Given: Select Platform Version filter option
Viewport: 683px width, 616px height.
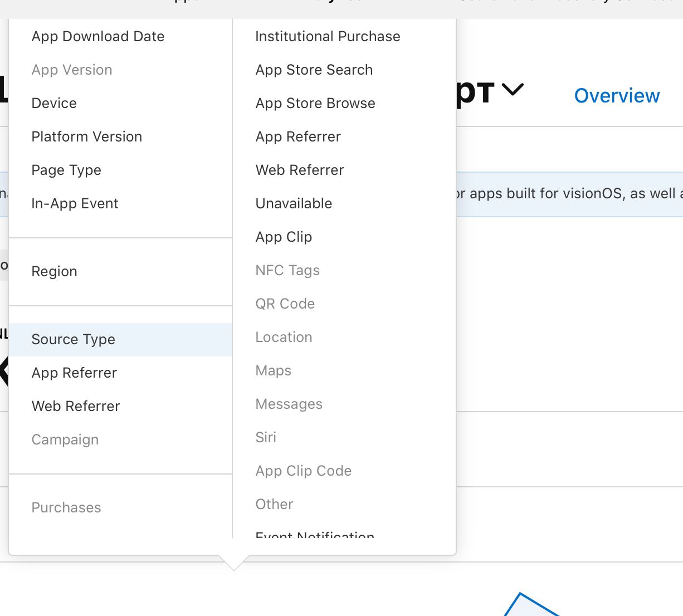Looking at the screenshot, I should pyautogui.click(x=87, y=137).
